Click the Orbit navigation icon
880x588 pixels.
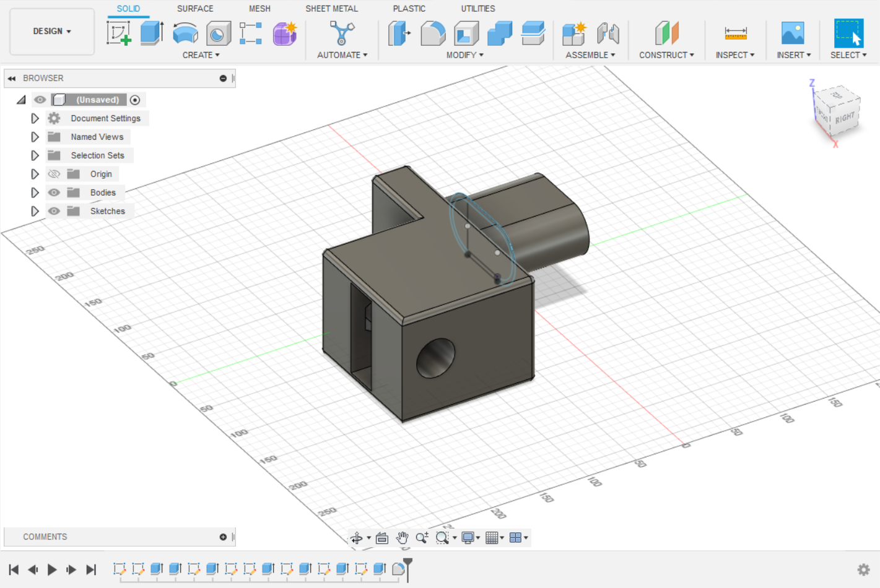356,538
